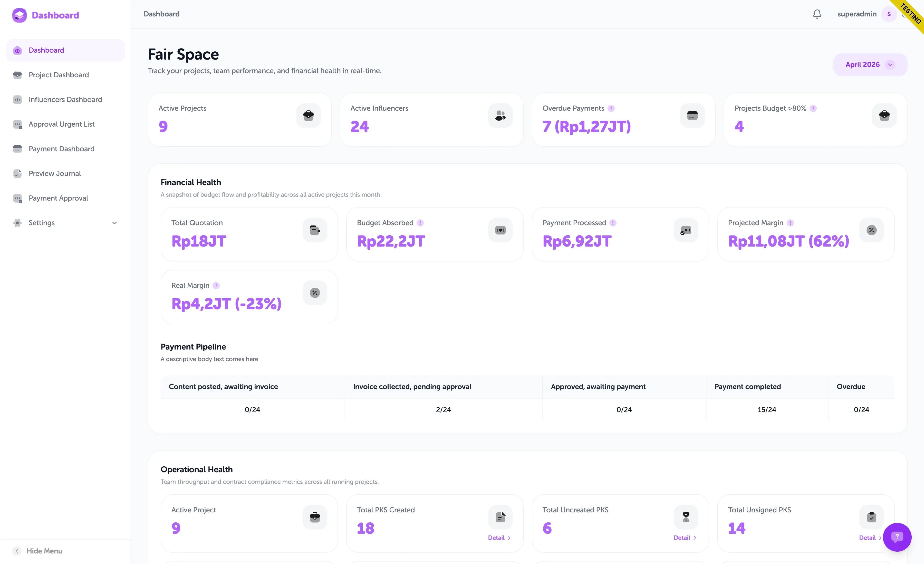This screenshot has width=924, height=564.
Task: Collapse sidebar with the Hide Menu arrow
Action: [x=17, y=551]
